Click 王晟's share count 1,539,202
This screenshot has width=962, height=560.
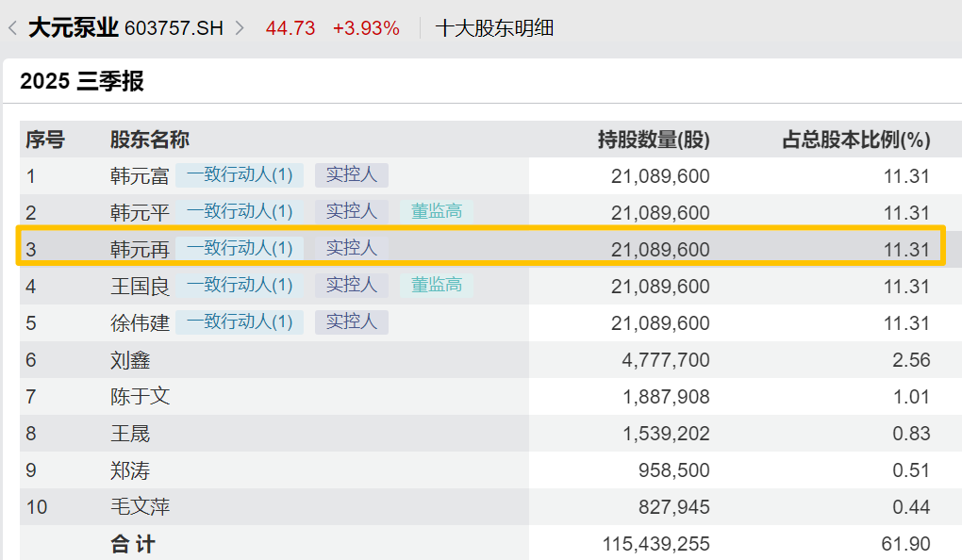pos(666,434)
